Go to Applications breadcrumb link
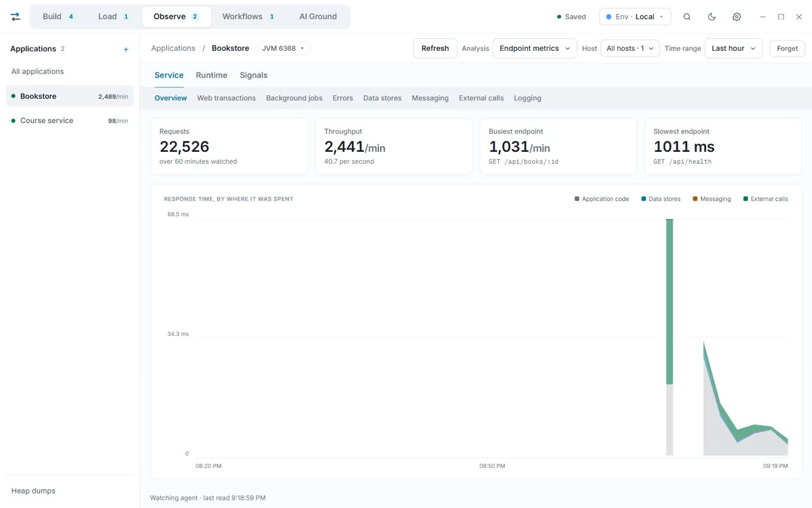Viewport: 812px width, 508px height. tap(173, 48)
